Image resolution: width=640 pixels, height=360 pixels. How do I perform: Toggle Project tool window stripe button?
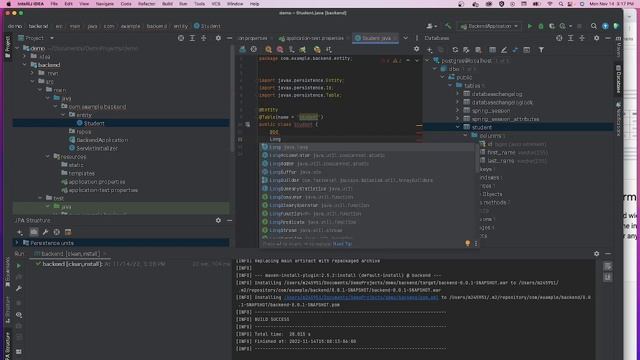click(7, 46)
